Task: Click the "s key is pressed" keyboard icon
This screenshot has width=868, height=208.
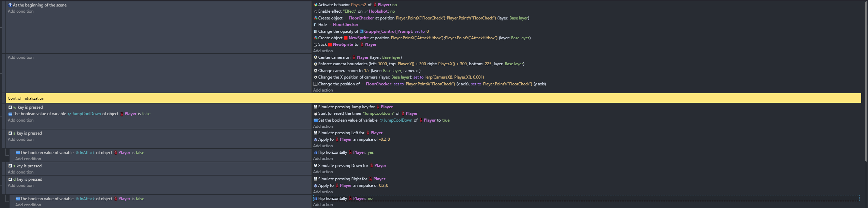Action: [10, 166]
